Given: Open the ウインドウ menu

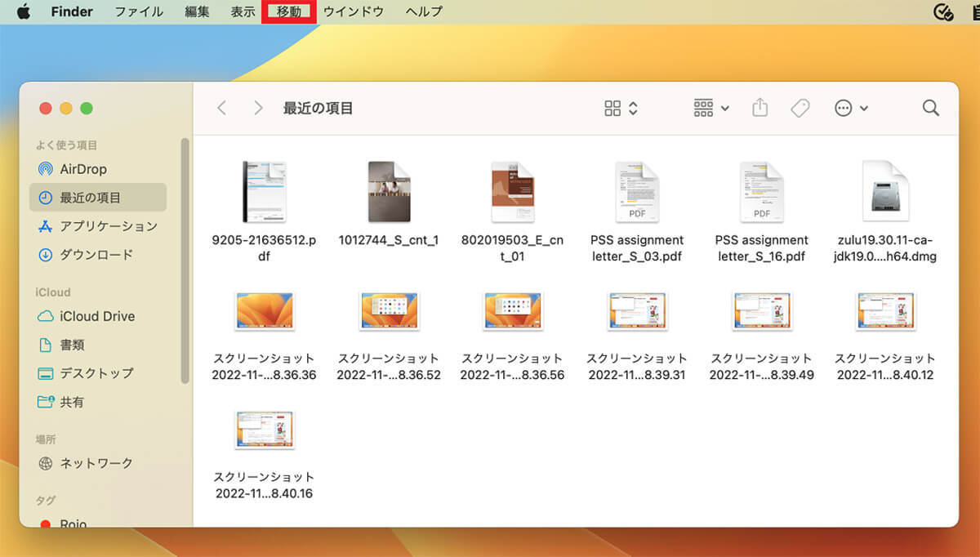Looking at the screenshot, I should point(354,11).
